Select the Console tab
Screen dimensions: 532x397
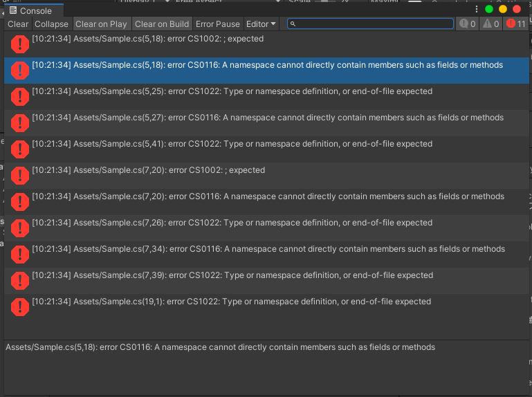click(30, 11)
